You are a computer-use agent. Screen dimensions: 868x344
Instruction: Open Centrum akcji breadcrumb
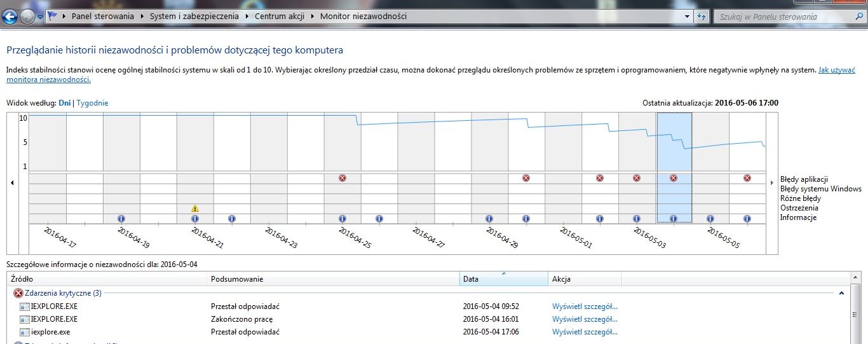280,17
